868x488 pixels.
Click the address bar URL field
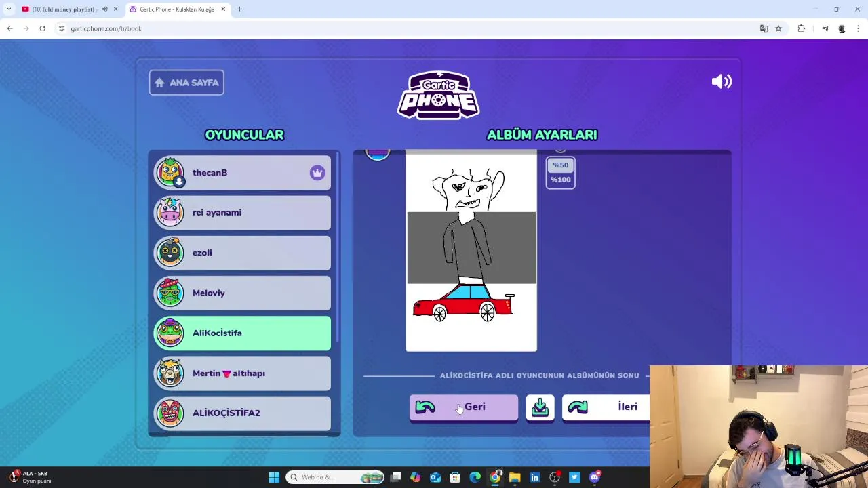pos(407,28)
